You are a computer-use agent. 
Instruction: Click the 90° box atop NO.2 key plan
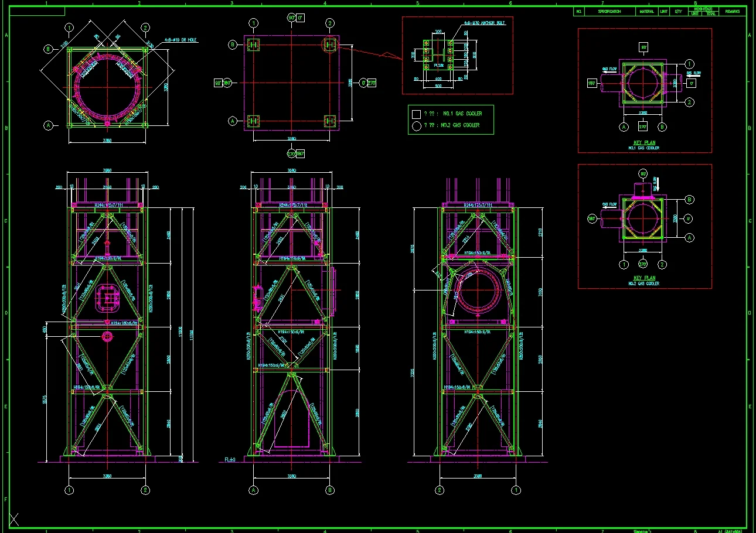[x=643, y=174]
